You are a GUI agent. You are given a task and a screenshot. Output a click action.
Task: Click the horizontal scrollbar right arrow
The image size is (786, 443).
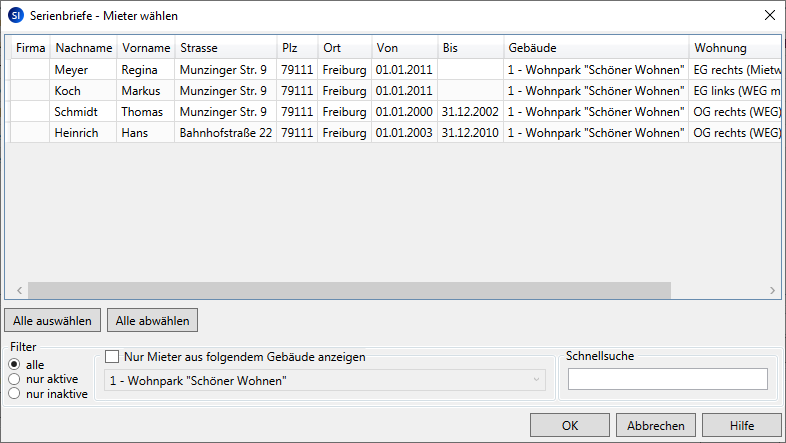pos(772,290)
